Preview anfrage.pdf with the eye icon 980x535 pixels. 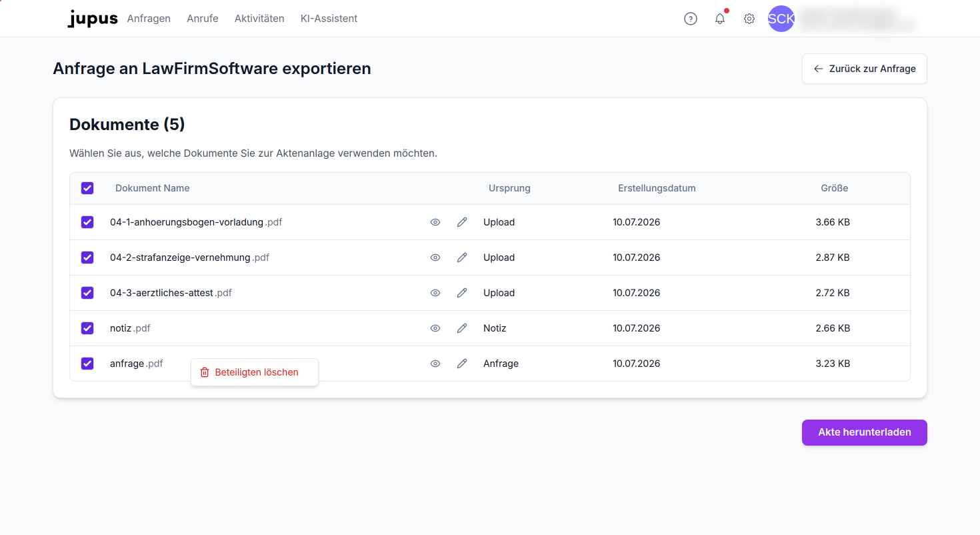click(x=435, y=364)
